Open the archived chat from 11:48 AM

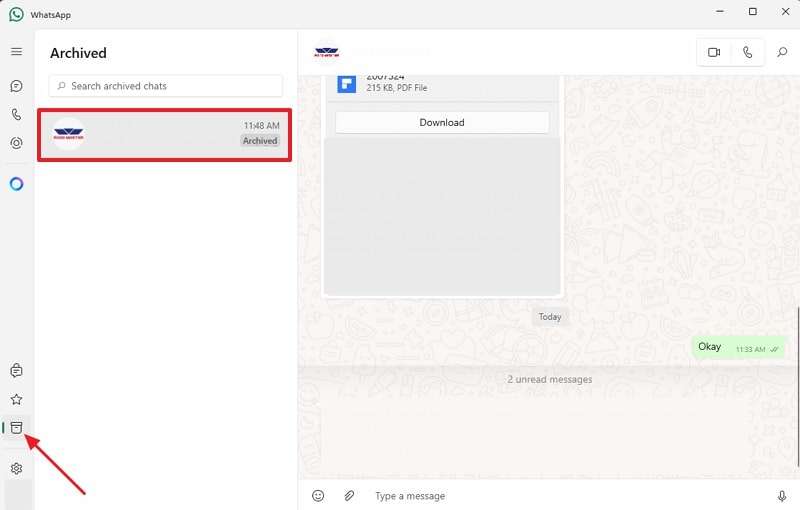tap(165, 134)
